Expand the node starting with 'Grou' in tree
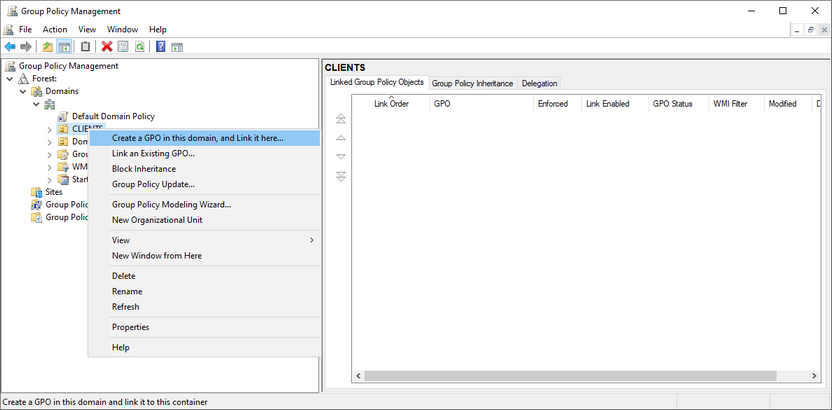Image resolution: width=832 pixels, height=410 pixels. tap(49, 155)
